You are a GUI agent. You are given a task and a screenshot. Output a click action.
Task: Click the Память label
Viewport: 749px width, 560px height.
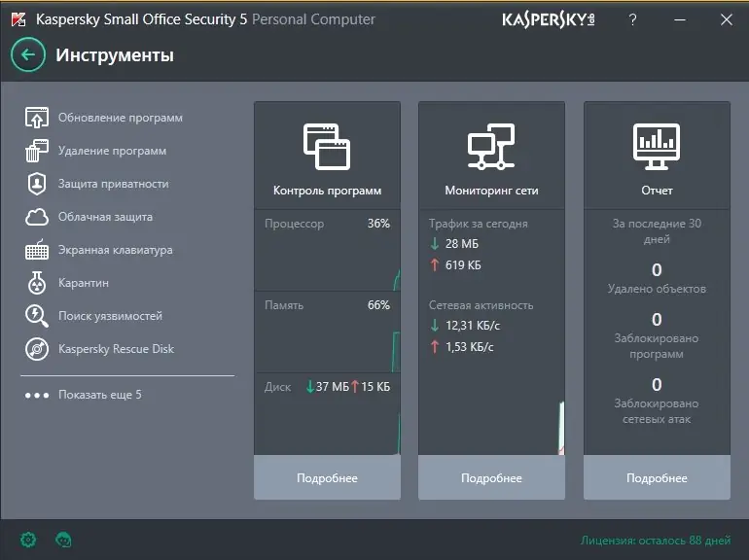[x=284, y=305]
